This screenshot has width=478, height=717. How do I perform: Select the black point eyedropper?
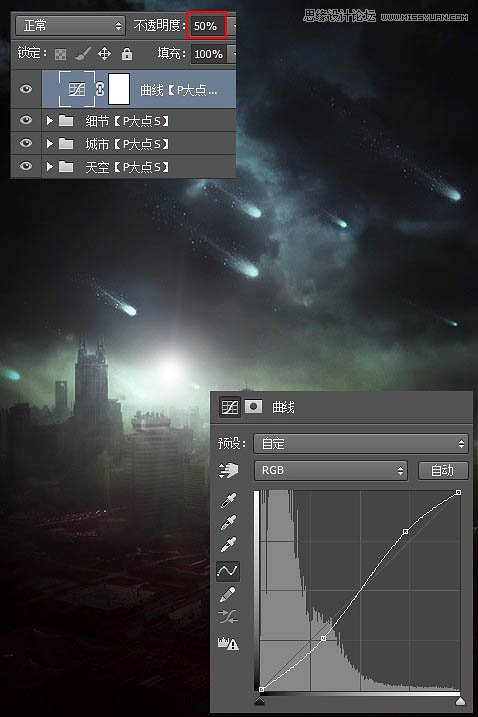[228, 501]
